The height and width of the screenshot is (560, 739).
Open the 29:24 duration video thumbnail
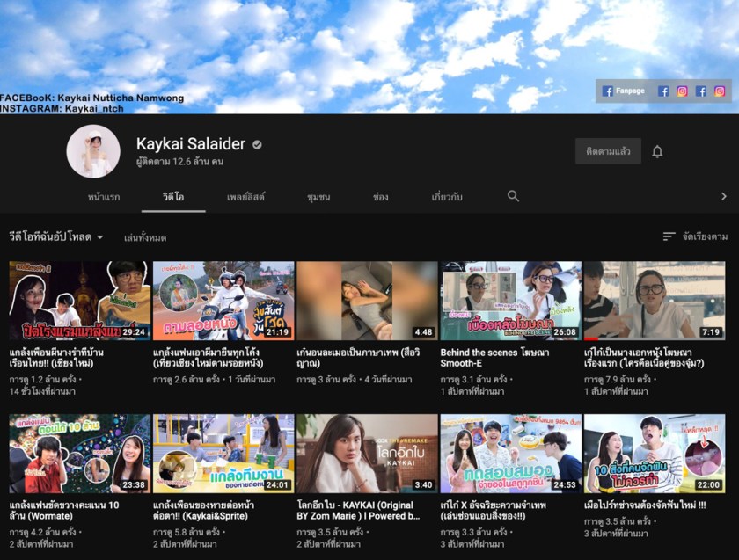coord(80,301)
